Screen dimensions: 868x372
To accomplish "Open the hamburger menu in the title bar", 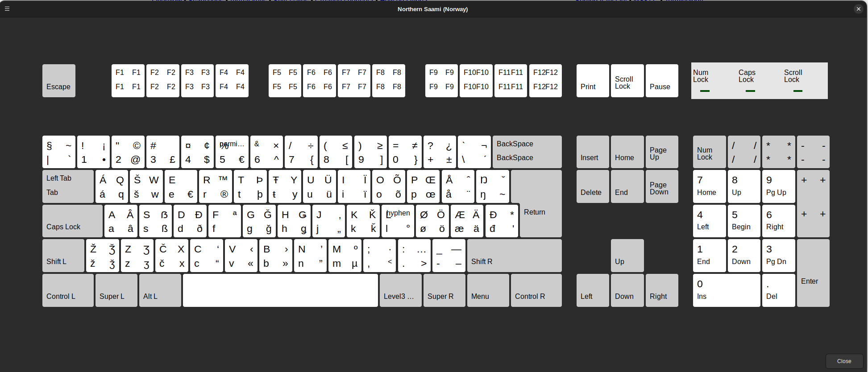I will pyautogui.click(x=7, y=8).
